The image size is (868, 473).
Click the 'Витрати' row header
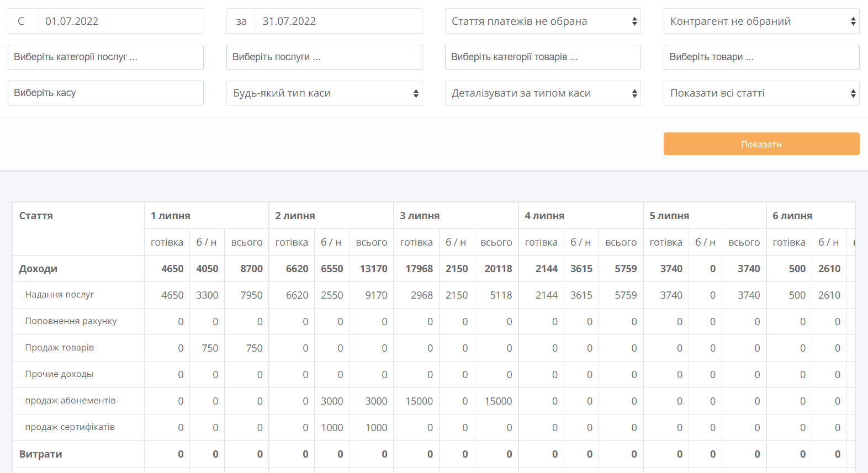[x=40, y=454]
